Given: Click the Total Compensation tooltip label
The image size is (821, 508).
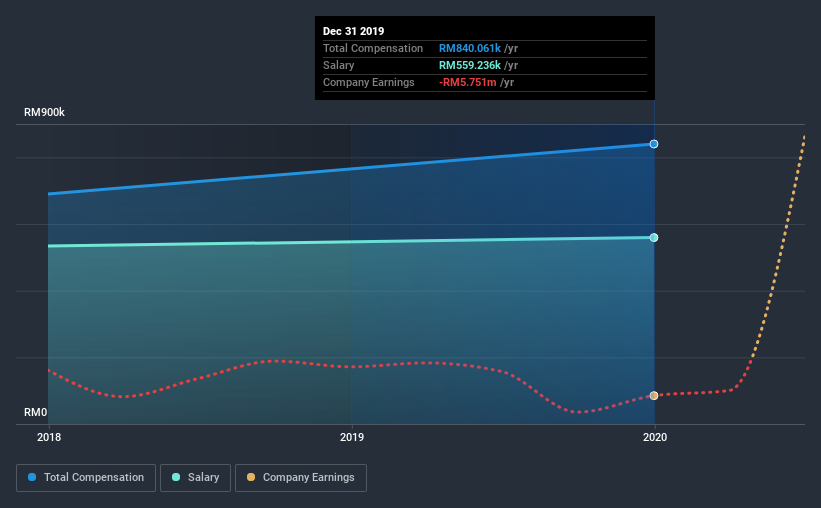Looking at the screenshot, I should 373,48.
